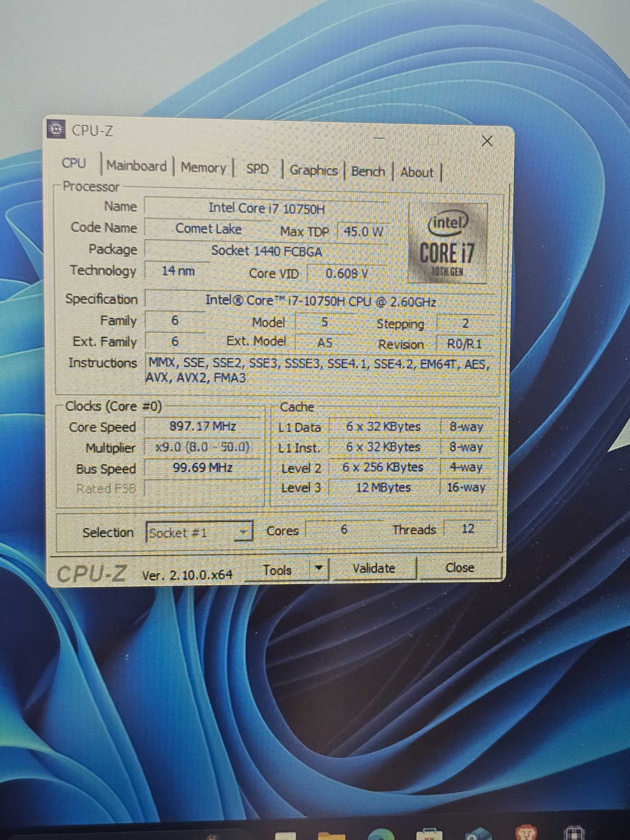This screenshot has height=840, width=630.
Task: Click the Bus Speed 99.69 MHz value
Action: (203, 467)
